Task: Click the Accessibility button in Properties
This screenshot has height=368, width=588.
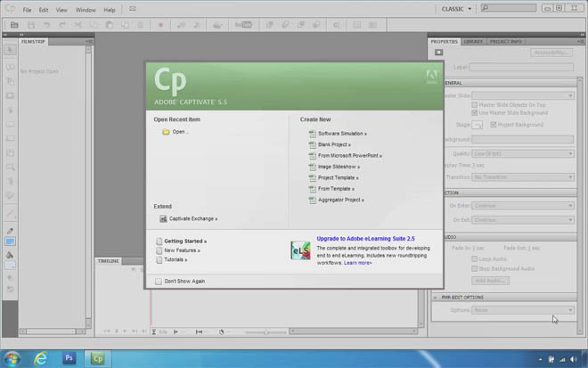Action: click(x=551, y=53)
